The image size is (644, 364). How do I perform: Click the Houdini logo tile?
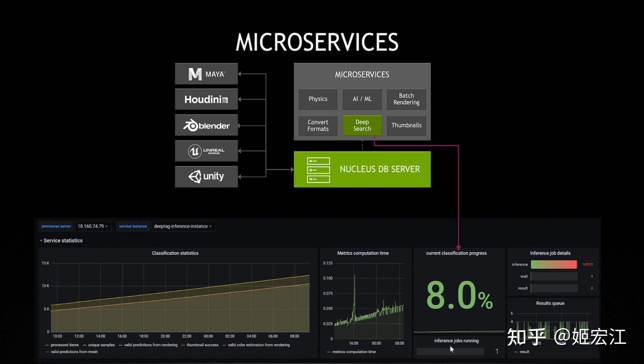[206, 99]
